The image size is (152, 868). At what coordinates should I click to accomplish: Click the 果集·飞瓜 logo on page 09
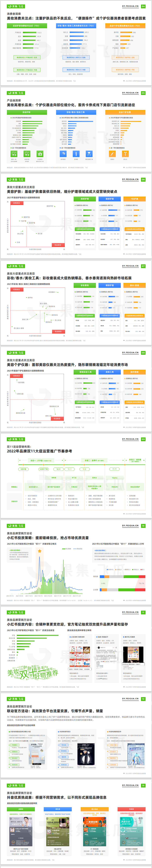(16, 439)
